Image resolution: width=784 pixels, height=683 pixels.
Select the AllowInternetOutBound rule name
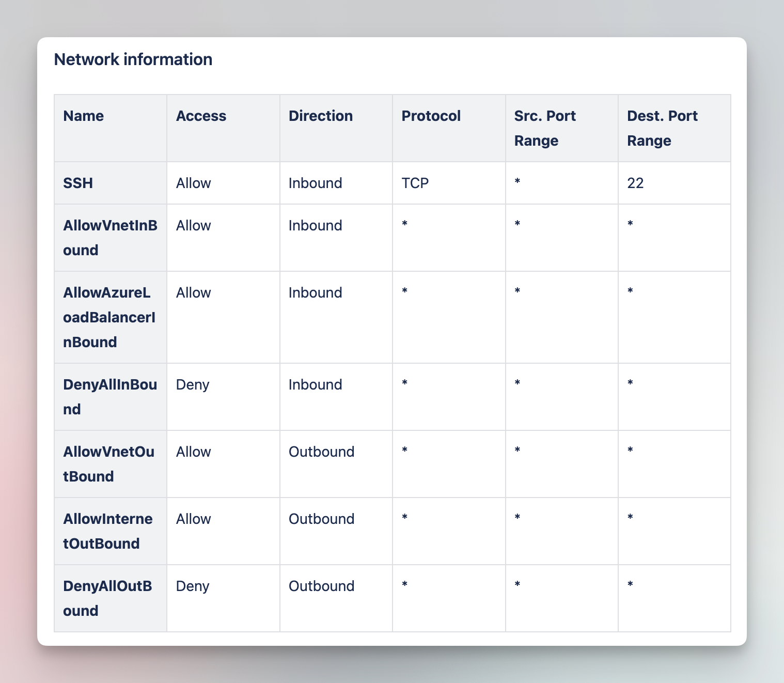pyautogui.click(x=107, y=531)
